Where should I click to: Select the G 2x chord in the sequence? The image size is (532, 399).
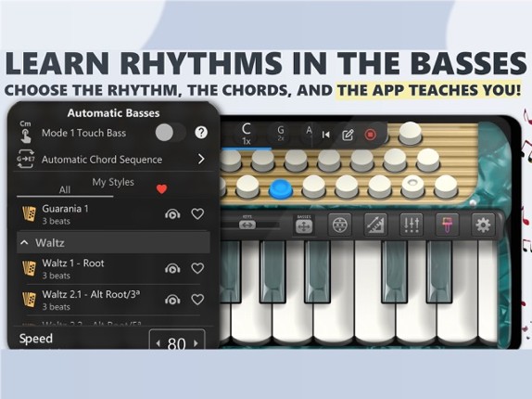[281, 134]
